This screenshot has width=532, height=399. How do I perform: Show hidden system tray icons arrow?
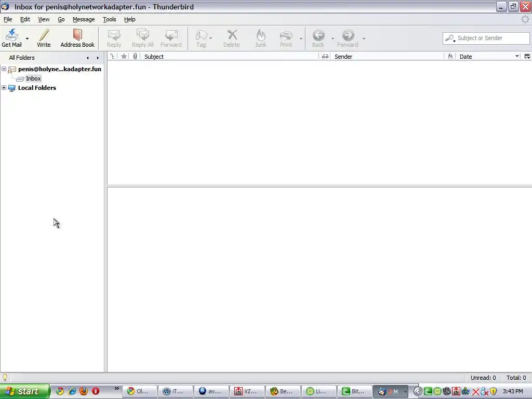click(418, 392)
